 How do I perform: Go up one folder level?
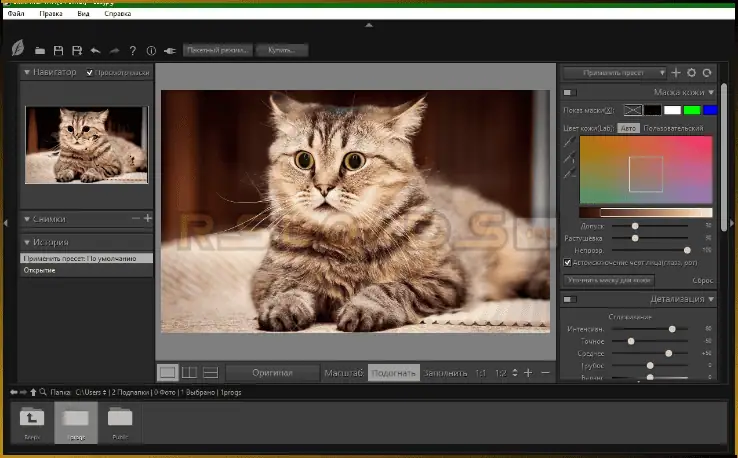click(x=33, y=392)
